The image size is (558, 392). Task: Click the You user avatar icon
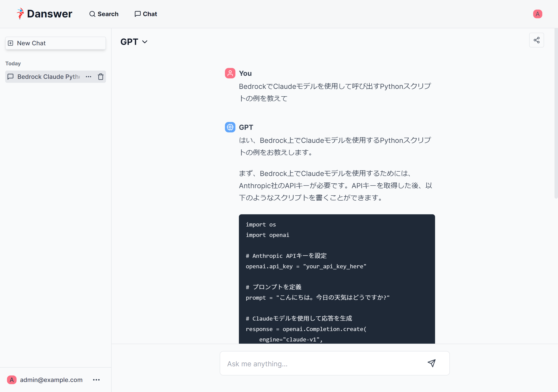tap(230, 73)
